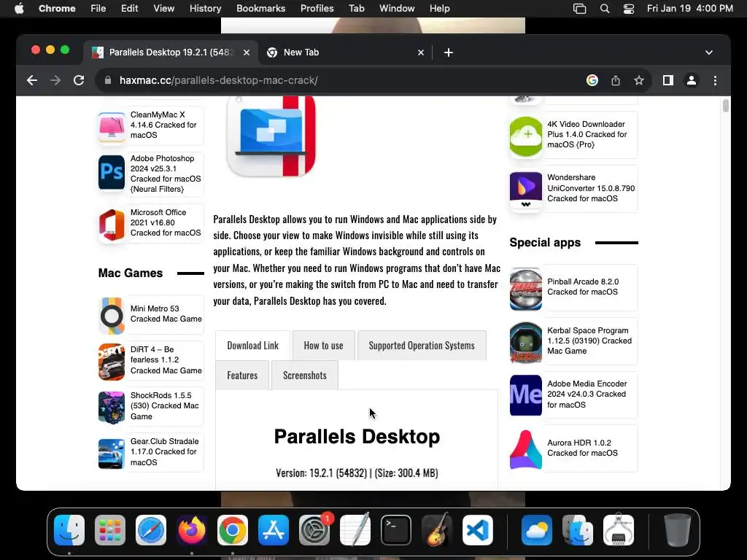This screenshot has height=560, width=747.
Task: Open the ShockRods game icon
Action: click(112, 407)
